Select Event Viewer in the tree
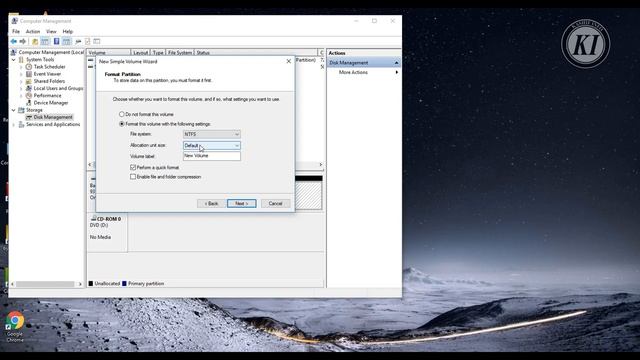640x360 pixels. point(47,74)
